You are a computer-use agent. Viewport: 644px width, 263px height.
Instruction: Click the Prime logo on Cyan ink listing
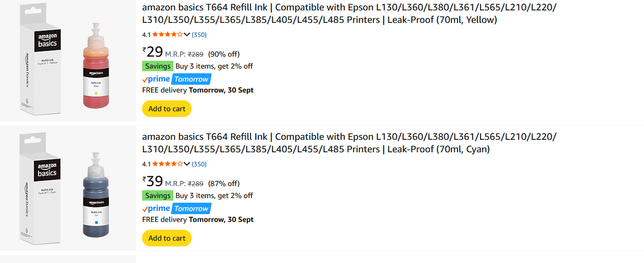[156, 208]
